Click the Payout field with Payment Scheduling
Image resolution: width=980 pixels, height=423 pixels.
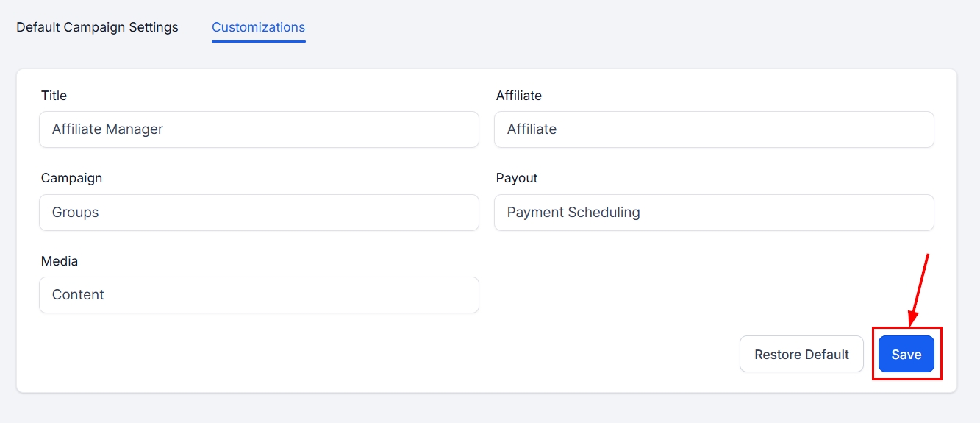(713, 213)
